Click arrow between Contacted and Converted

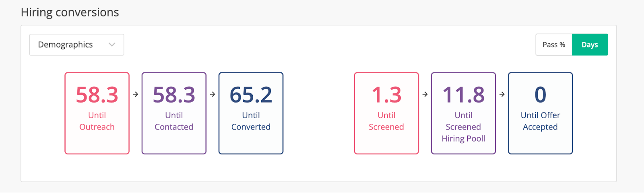pyautogui.click(x=213, y=94)
